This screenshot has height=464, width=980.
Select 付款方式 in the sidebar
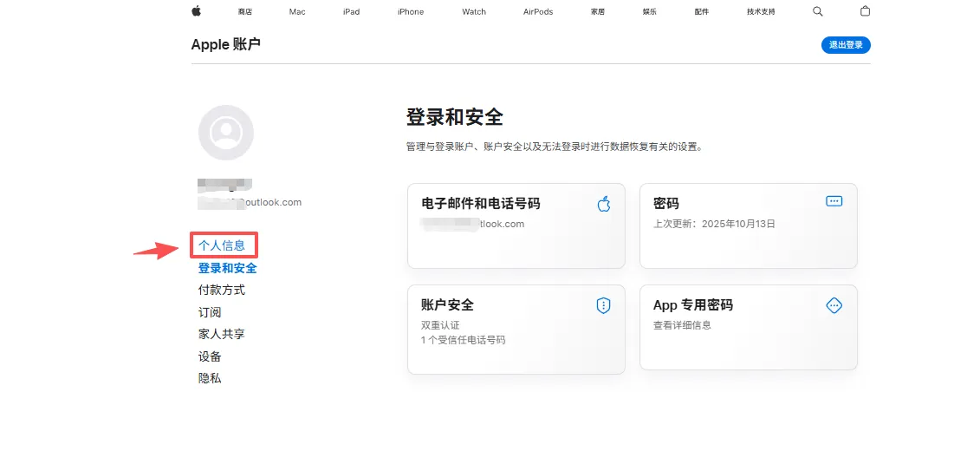click(221, 291)
